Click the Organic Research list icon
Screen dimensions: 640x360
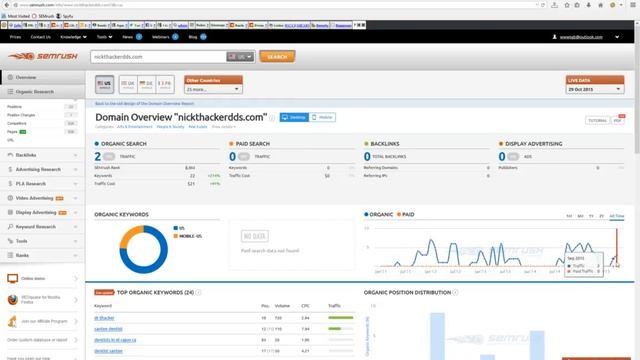(10, 91)
